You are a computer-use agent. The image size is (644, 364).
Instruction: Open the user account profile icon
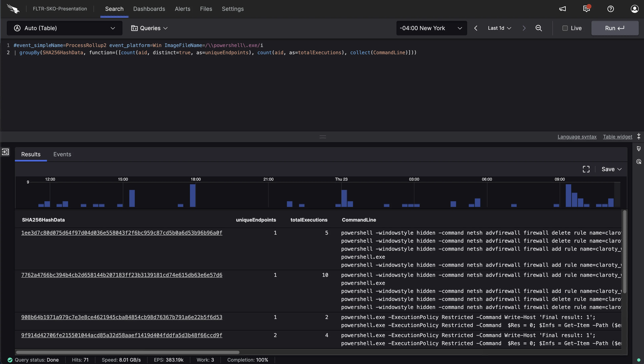point(635,9)
